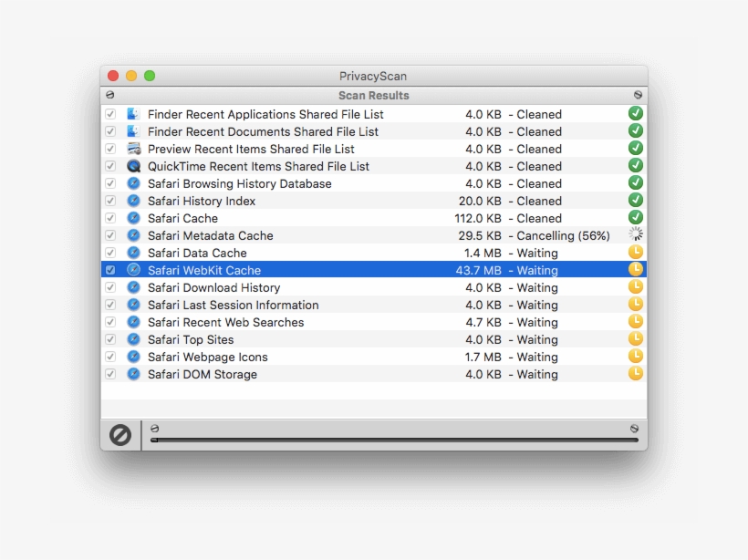
Task: Click Safari icon next to Safari Top Sites
Action: [133, 339]
